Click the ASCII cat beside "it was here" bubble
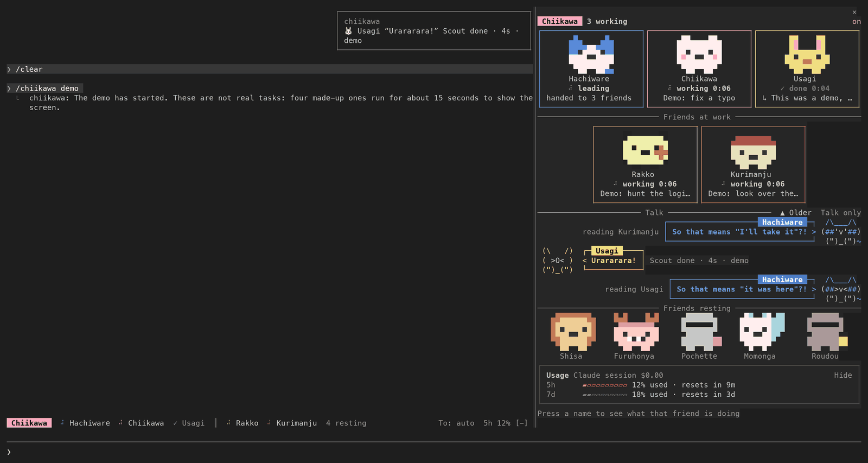Screen dimensions: 868x463 click(841, 289)
